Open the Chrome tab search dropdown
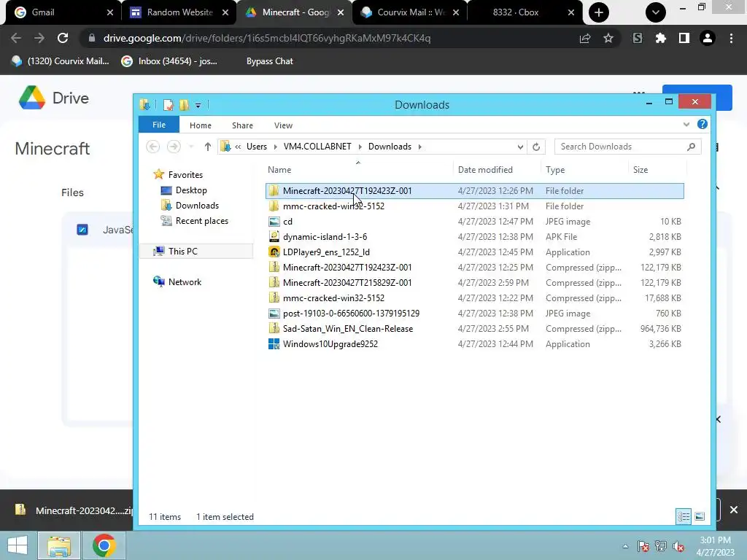The image size is (747, 560). 656,12
